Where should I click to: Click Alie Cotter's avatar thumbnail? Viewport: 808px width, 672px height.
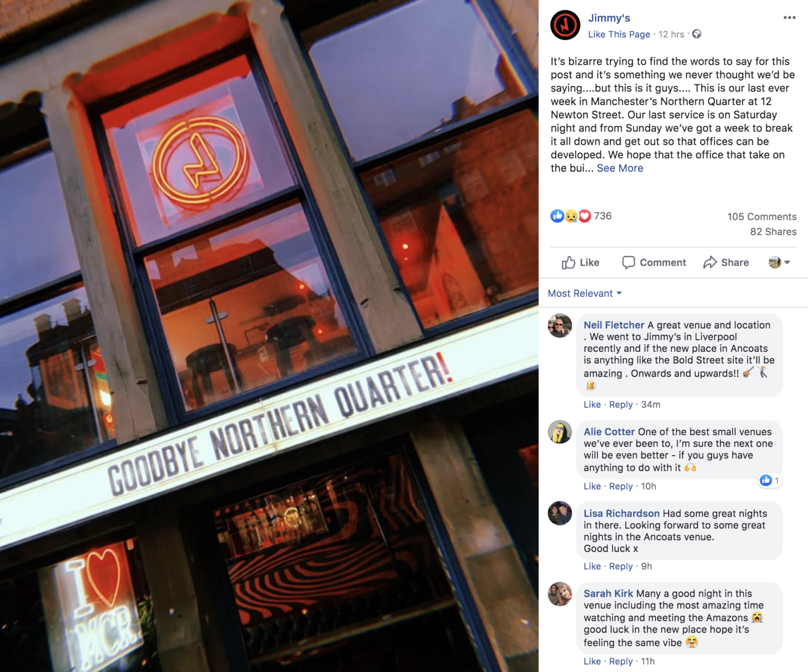tap(560, 432)
